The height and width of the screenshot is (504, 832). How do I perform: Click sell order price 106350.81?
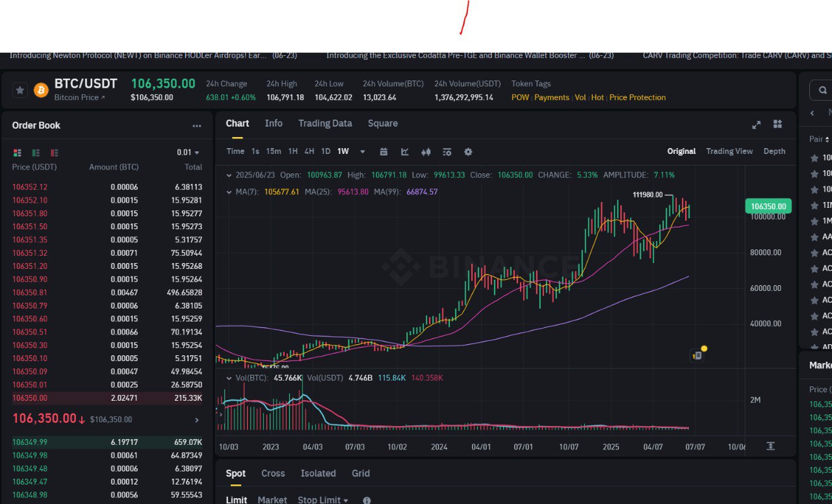pos(30,292)
